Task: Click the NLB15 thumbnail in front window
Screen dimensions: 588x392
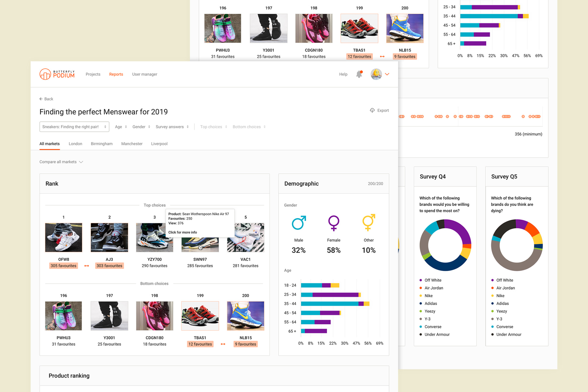Action: (246, 316)
